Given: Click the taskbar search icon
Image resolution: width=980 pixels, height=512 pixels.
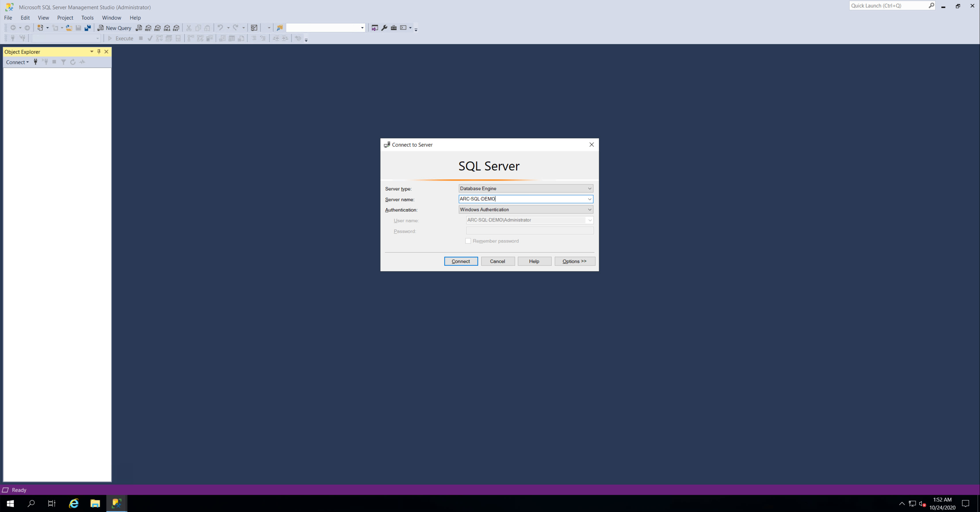Looking at the screenshot, I should pos(31,504).
